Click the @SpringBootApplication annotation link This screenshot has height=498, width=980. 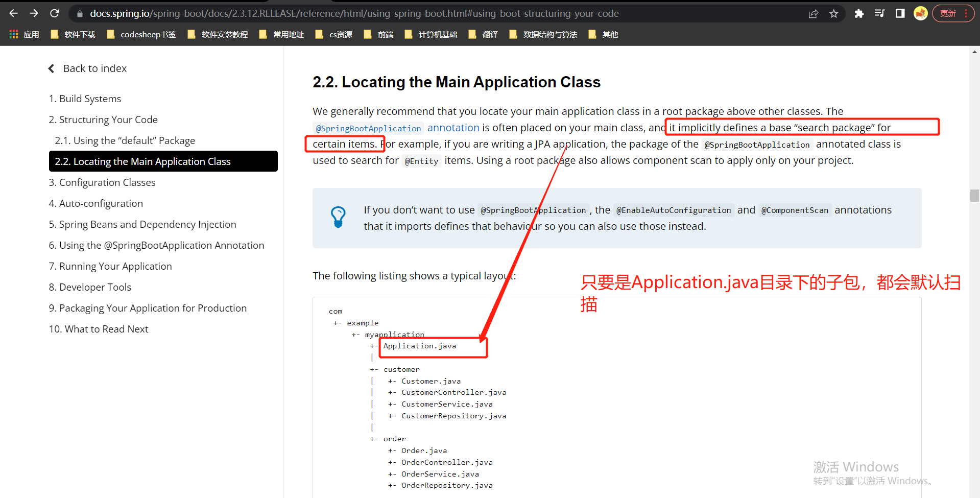[x=396, y=128]
